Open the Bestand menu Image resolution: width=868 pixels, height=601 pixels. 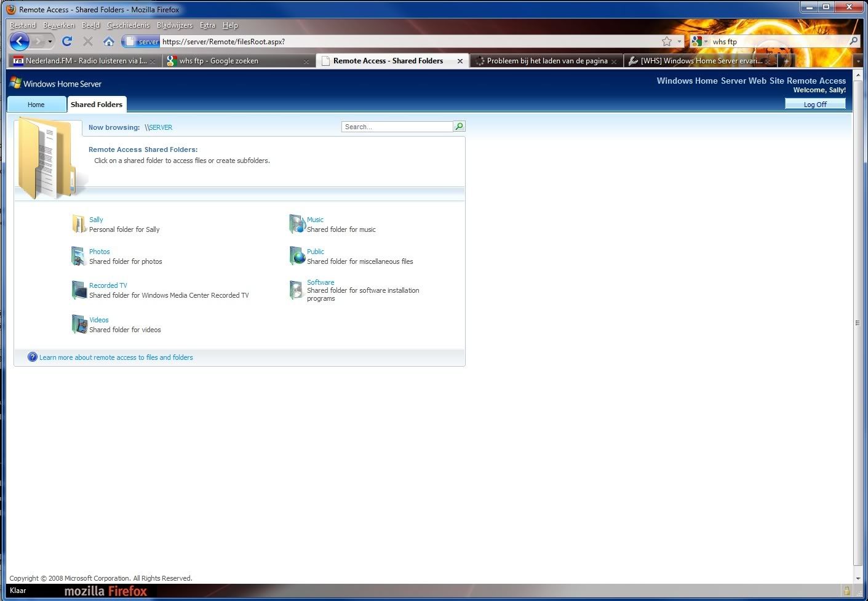point(23,25)
